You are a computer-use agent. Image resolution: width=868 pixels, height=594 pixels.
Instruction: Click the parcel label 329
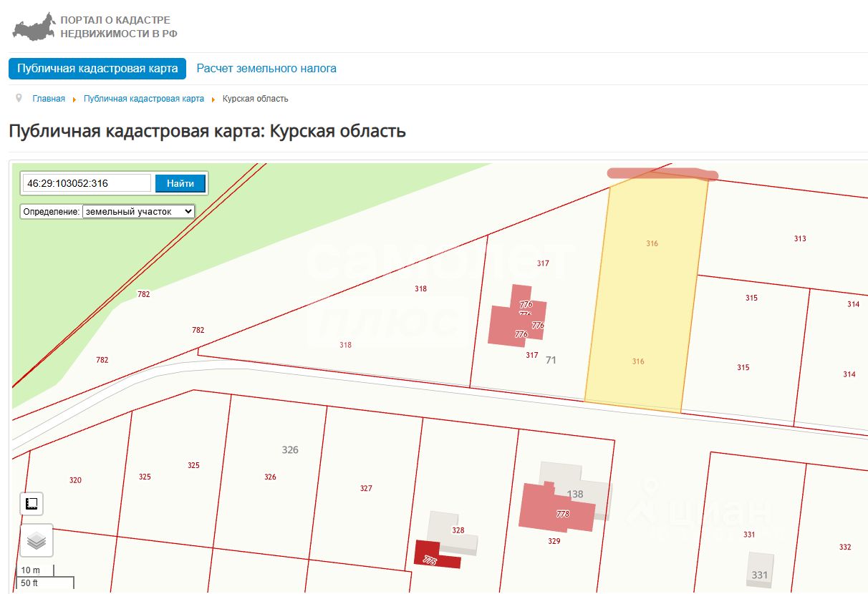[x=554, y=542]
